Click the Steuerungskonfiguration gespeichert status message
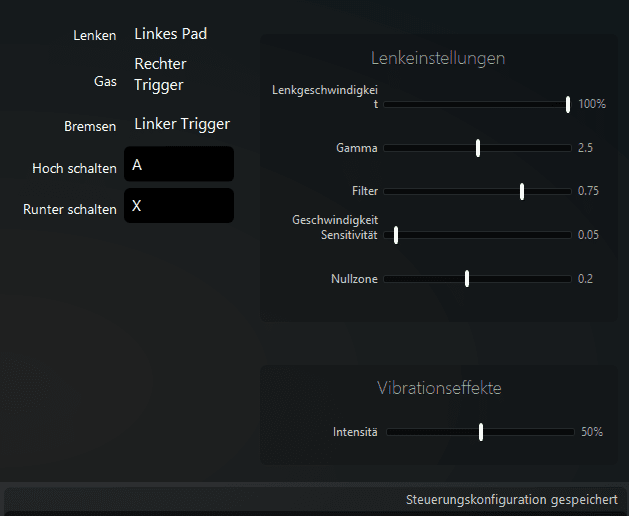The height and width of the screenshot is (516, 629). tap(511, 499)
